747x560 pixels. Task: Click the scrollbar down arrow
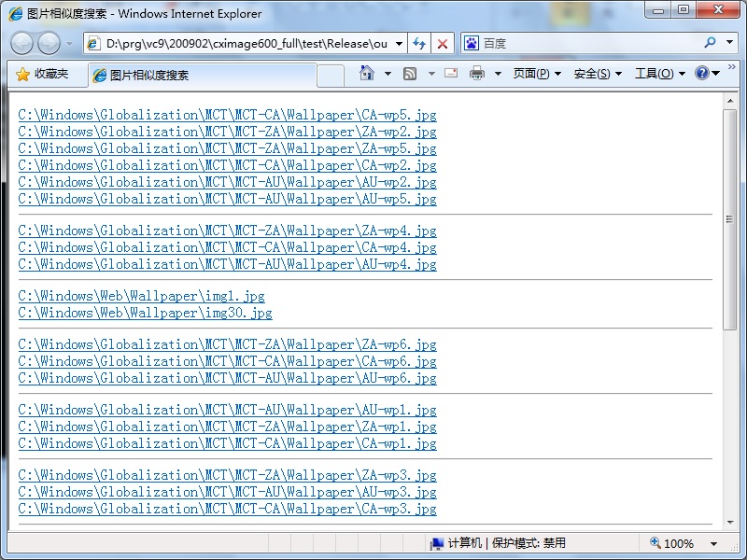tap(730, 523)
